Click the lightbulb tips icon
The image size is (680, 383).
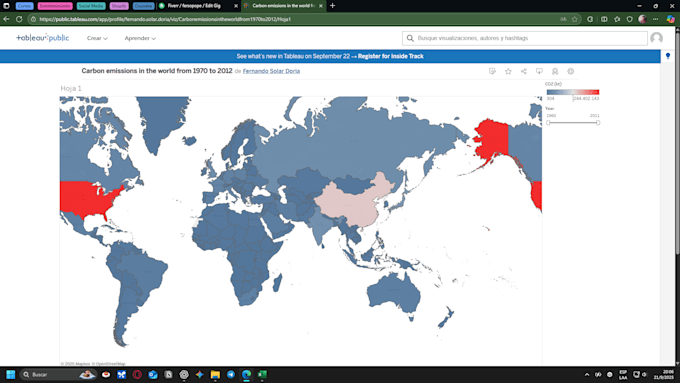pos(668,56)
